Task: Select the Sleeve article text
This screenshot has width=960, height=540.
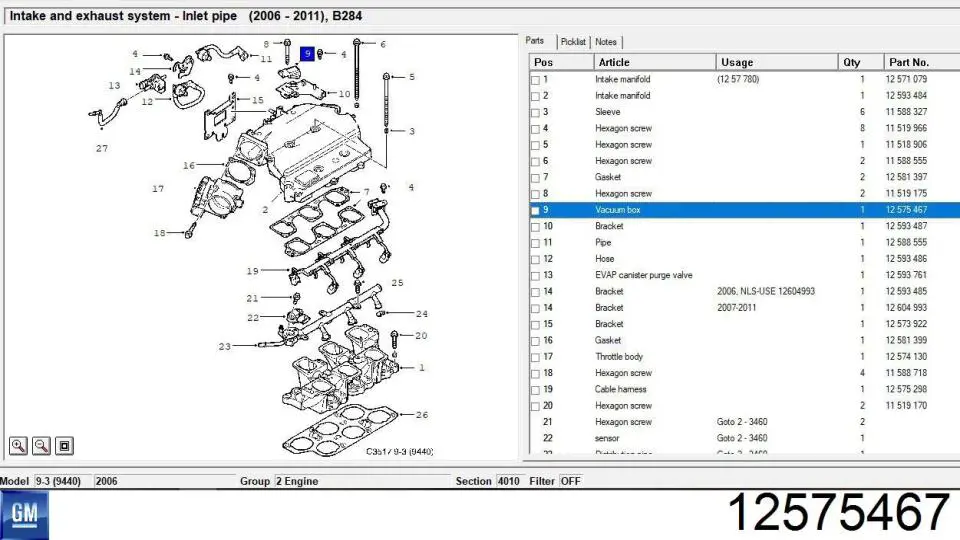Action: pyautogui.click(x=607, y=111)
